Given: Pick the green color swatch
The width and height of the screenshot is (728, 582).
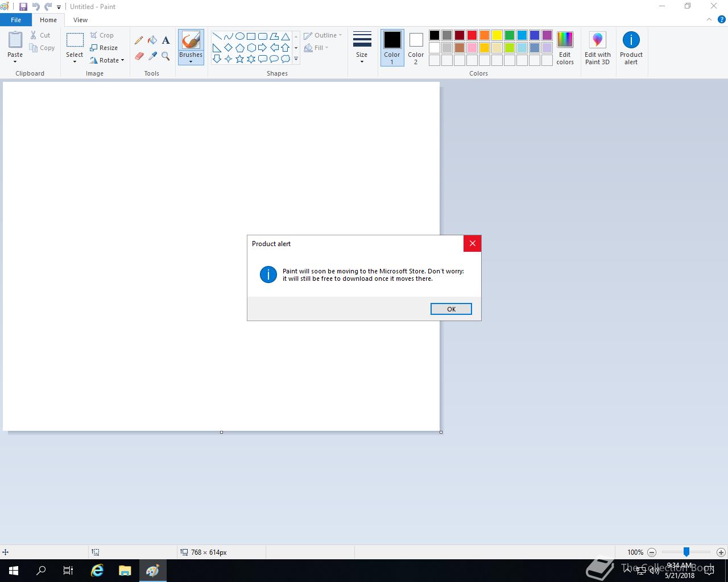Looking at the screenshot, I should pos(510,35).
